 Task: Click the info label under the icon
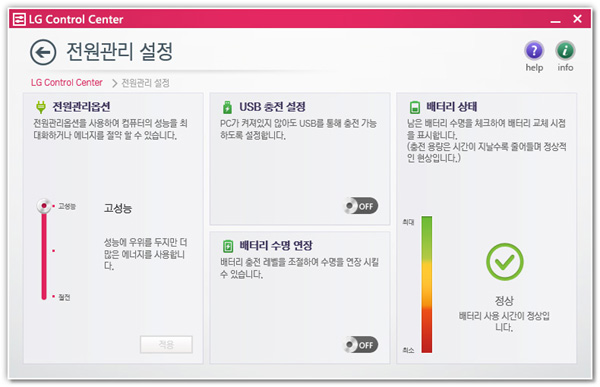coord(565,68)
